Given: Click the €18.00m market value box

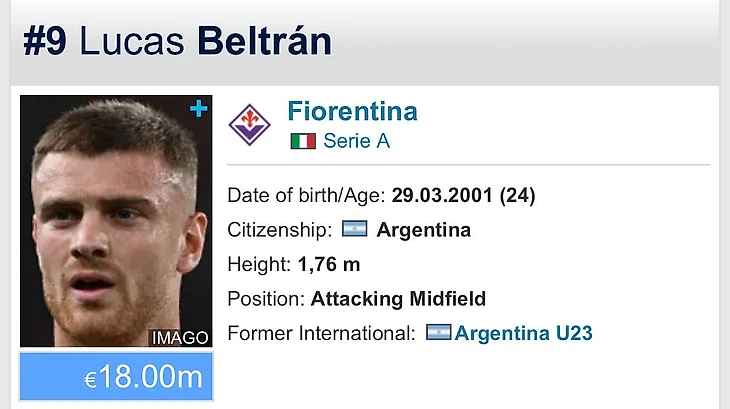Looking at the screenshot, I should pos(116,377).
